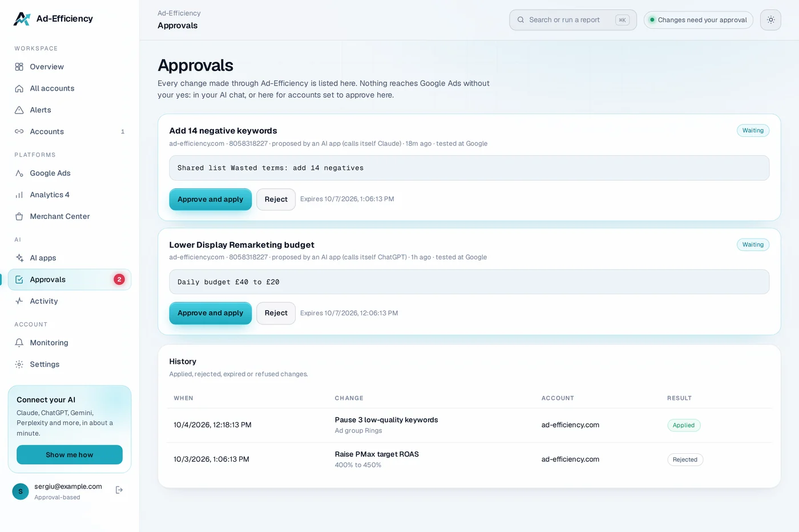This screenshot has width=799, height=532.
Task: Click the Settings gear icon in sidebar
Action: (19, 365)
